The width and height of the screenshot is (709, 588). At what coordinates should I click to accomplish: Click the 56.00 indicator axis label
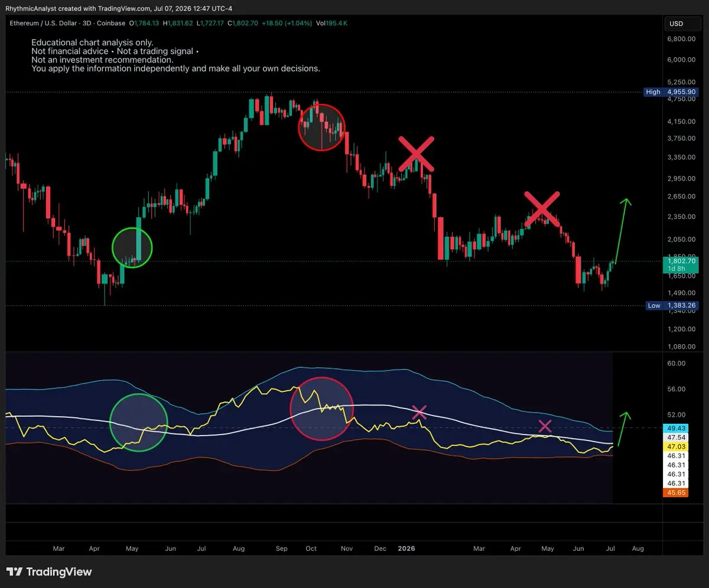pyautogui.click(x=677, y=389)
